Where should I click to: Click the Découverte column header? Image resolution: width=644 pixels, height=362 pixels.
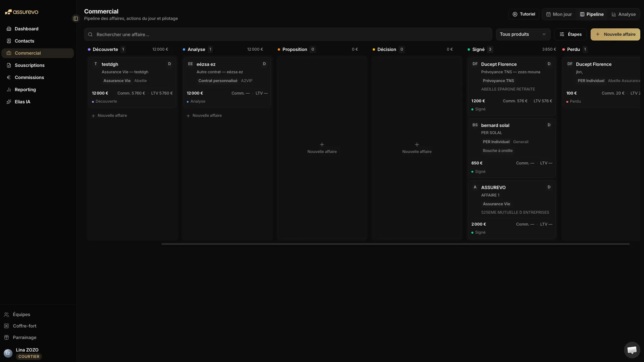coord(105,49)
